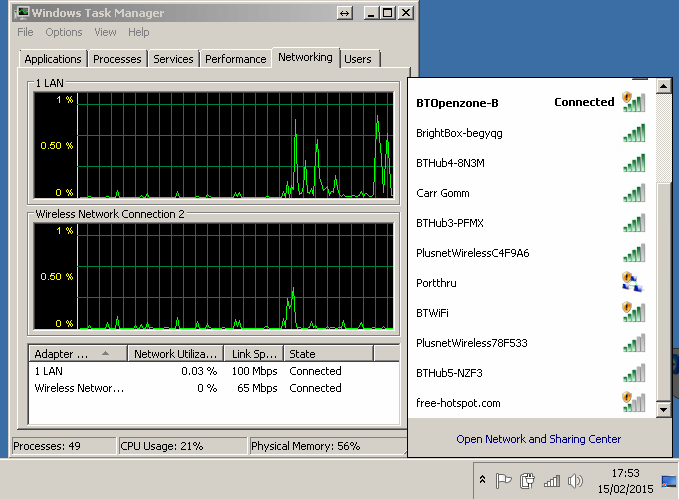The height and width of the screenshot is (499, 679).
Task: Click Show Desktop icon by clock
Action: (669, 481)
